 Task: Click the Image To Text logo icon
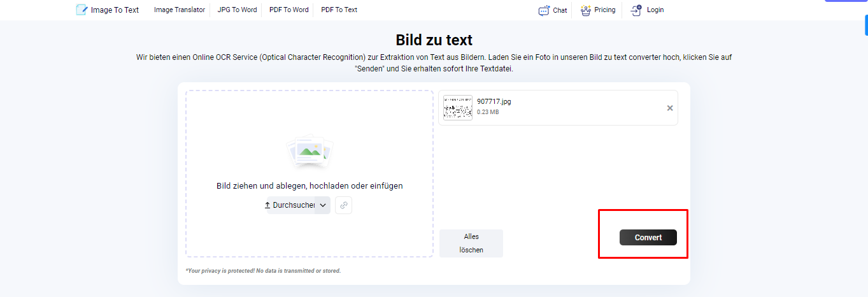point(82,10)
